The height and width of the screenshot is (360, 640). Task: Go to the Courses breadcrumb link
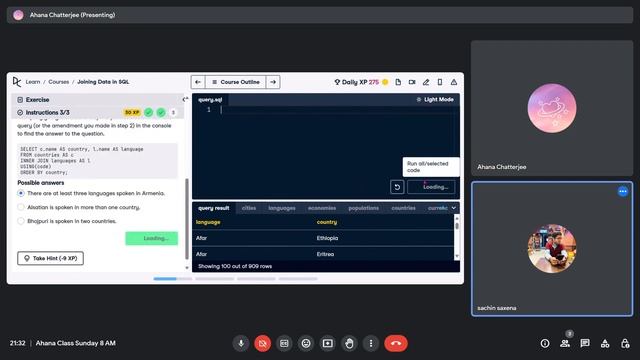coord(58,82)
